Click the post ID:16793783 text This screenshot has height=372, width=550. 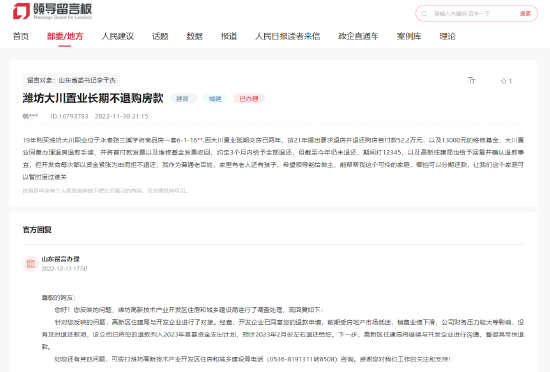coord(69,116)
